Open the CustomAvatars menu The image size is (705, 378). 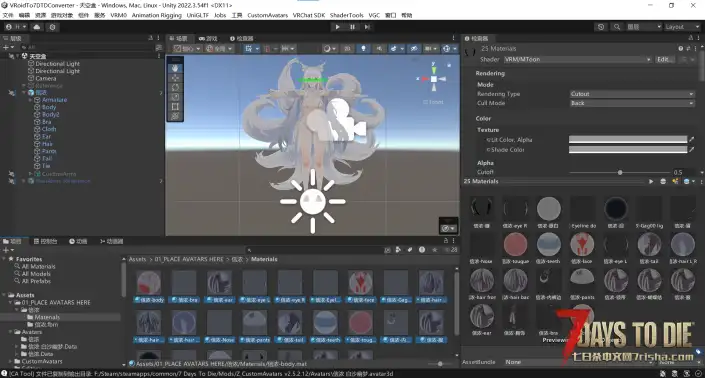268,15
